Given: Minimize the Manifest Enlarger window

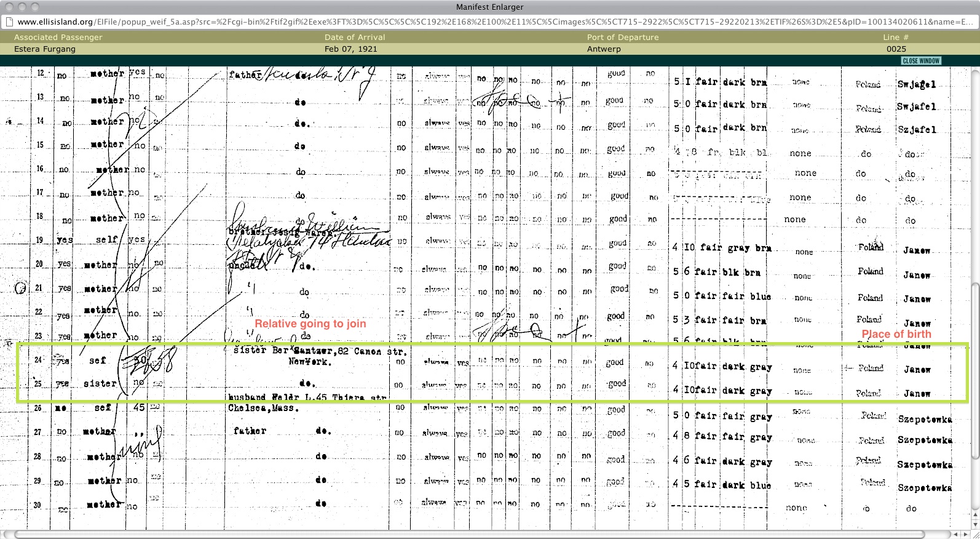Looking at the screenshot, I should [22, 7].
